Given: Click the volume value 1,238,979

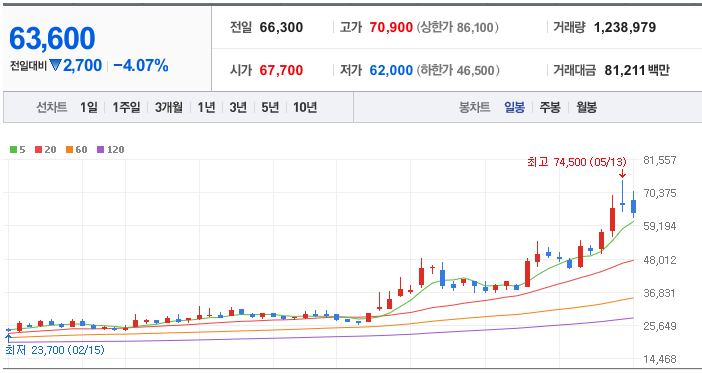Looking at the screenshot, I should 625,27.
